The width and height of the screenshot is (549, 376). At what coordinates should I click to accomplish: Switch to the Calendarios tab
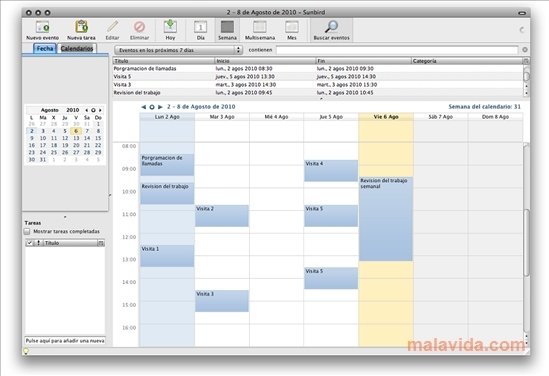tap(77, 49)
